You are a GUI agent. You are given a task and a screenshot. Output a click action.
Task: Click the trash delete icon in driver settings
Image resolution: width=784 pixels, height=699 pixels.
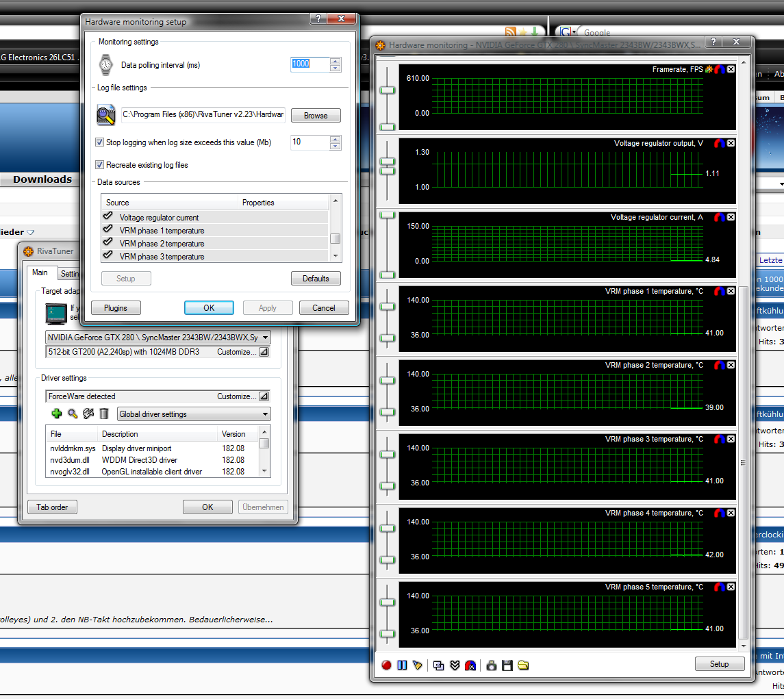(x=104, y=414)
